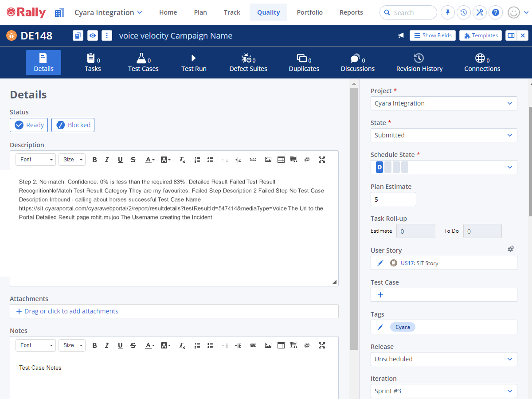Click the Rally logo
The height and width of the screenshot is (399, 532).
click(x=26, y=12)
